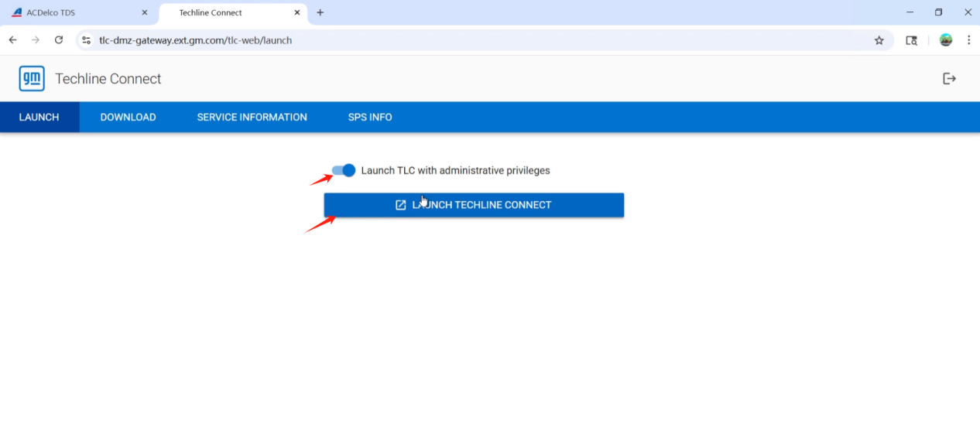Image resolution: width=980 pixels, height=423 pixels.
Task: Disable Launch TLC with administrative privileges toggle
Action: 344,170
